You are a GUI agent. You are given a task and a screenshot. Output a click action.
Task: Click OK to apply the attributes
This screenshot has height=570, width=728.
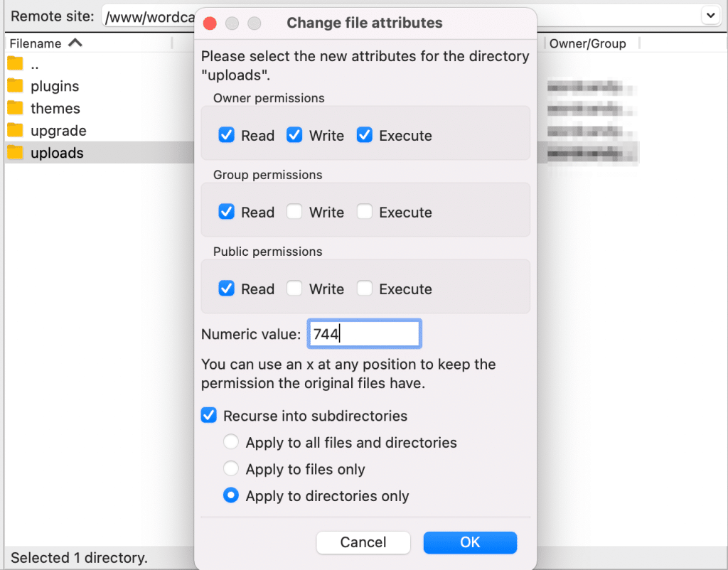pos(470,542)
